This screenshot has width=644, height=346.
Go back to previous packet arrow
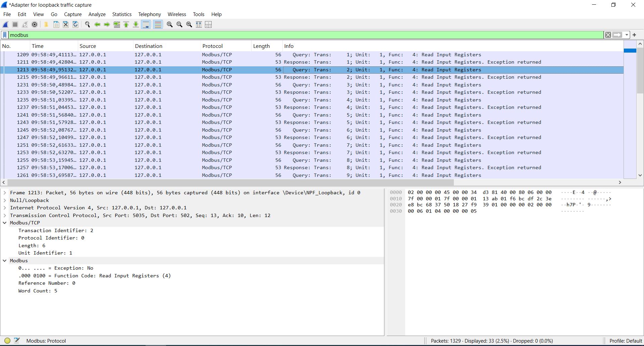[97, 24]
